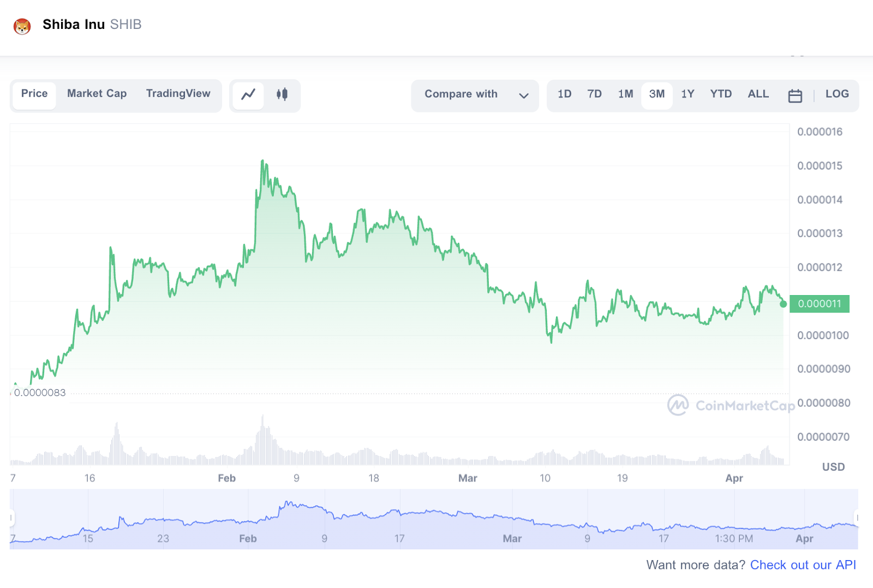
Task: Click the 0.0000100 price axis label
Action: (823, 335)
